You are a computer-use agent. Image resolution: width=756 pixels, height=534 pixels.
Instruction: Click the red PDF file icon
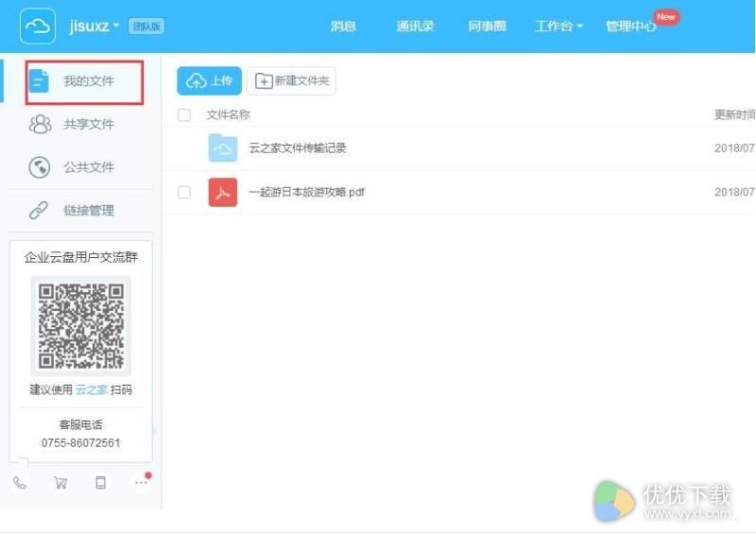[223, 192]
